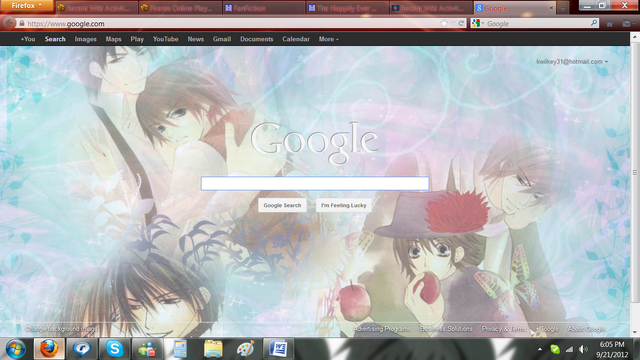This screenshot has height=360, width=640.
Task: Open Gmail in the Google bar
Action: tap(222, 39)
